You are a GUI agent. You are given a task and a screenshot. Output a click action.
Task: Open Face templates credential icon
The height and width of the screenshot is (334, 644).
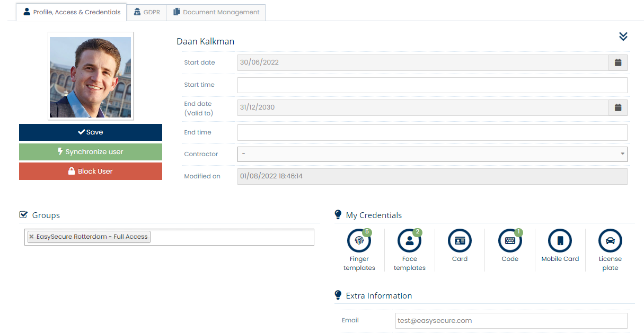[x=409, y=241]
